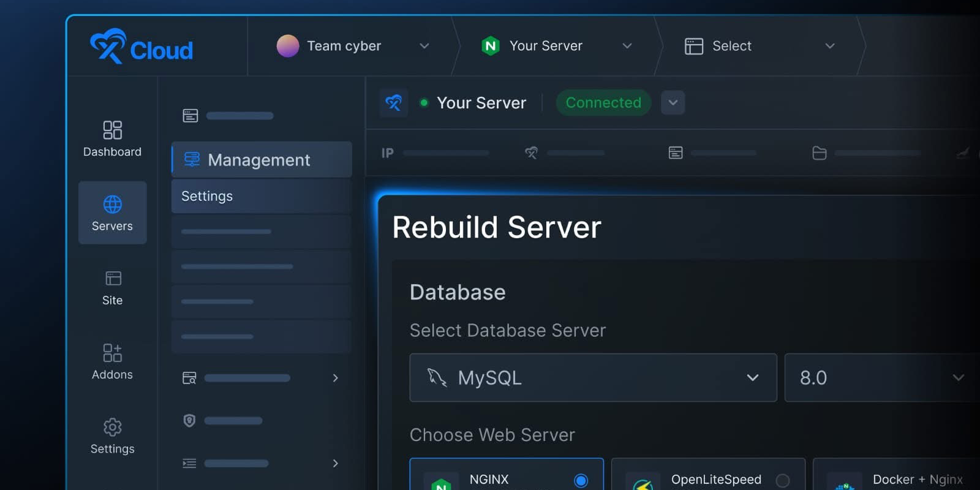Click the Your Server title in header

tap(481, 103)
